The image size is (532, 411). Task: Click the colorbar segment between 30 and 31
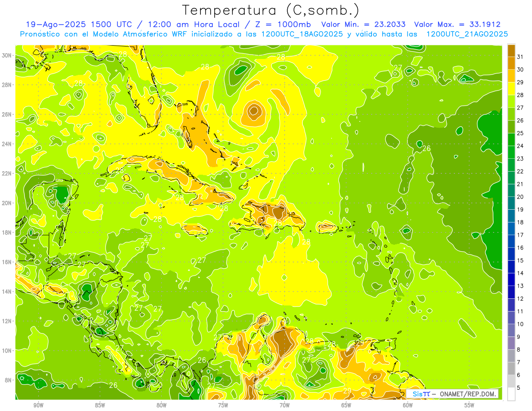click(x=511, y=63)
